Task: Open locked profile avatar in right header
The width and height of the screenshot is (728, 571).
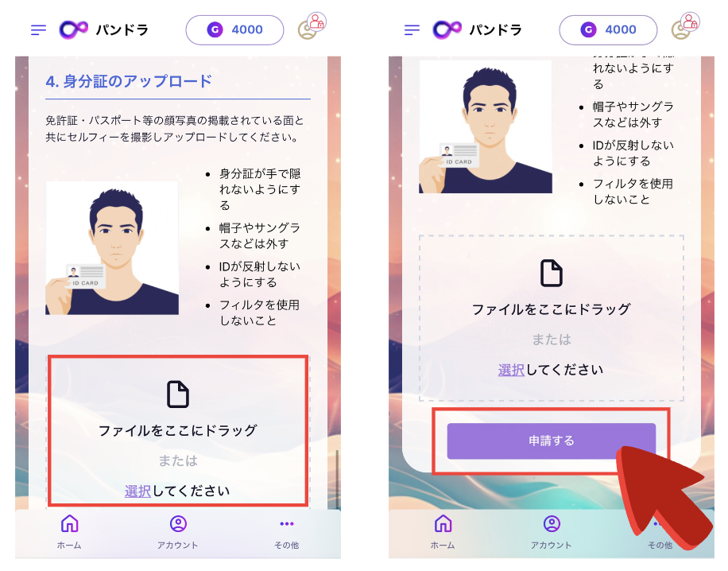Action: [x=685, y=26]
